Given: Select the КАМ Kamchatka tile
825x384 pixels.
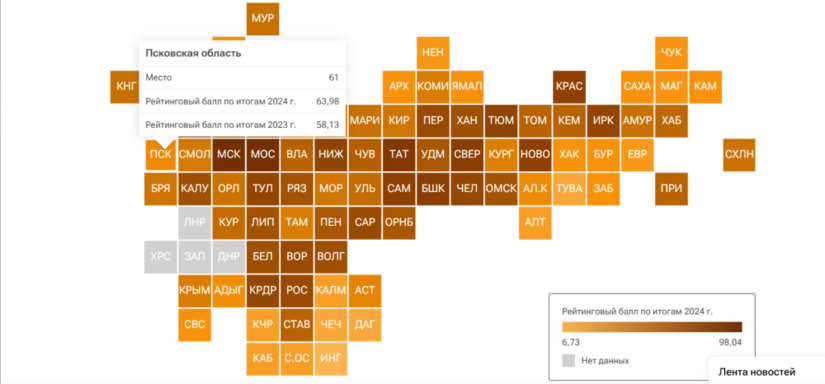Looking at the screenshot, I should point(706,87).
